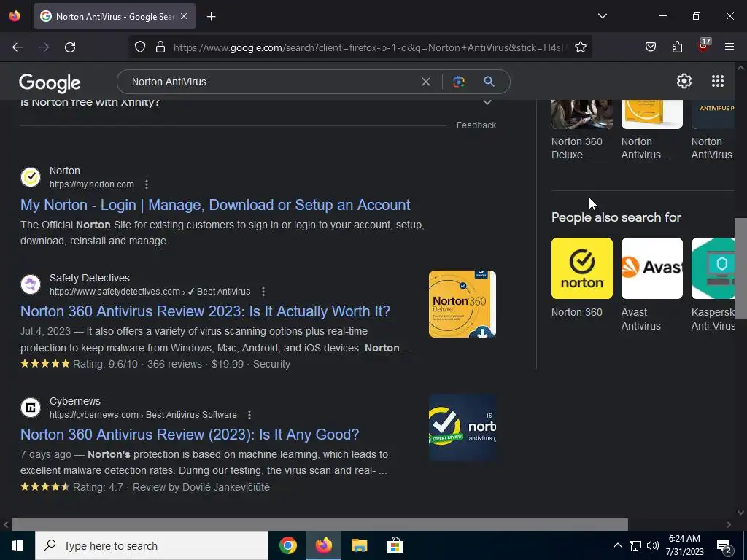Open the Extensions puzzle icon
Image resolution: width=747 pixels, height=560 pixels.
pyautogui.click(x=677, y=47)
